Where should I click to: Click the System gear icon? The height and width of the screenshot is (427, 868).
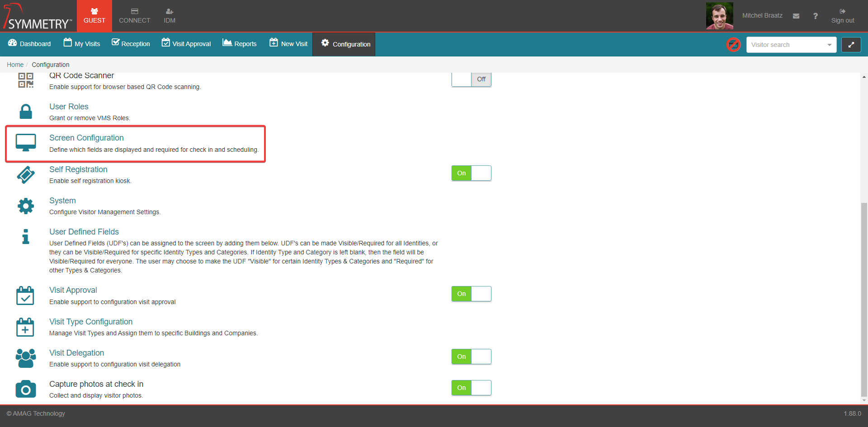pos(26,206)
